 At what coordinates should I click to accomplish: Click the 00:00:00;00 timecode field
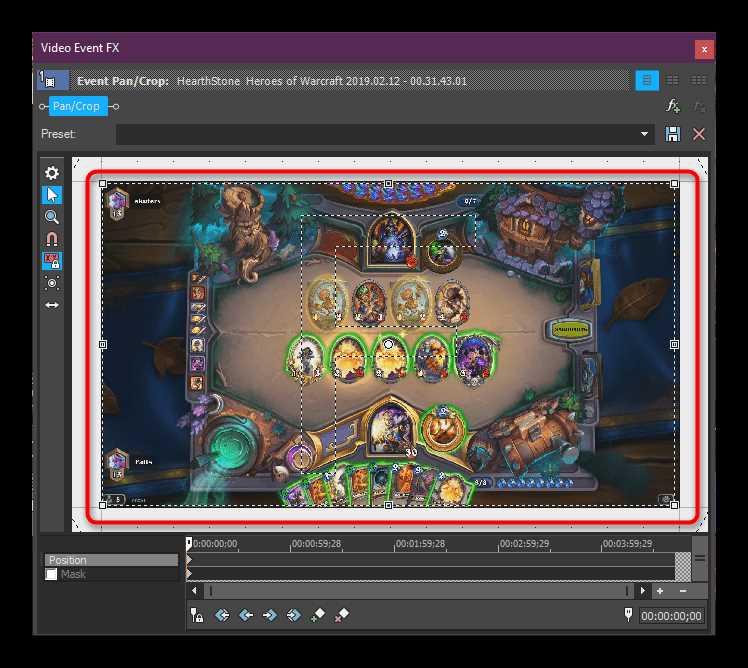[671, 616]
